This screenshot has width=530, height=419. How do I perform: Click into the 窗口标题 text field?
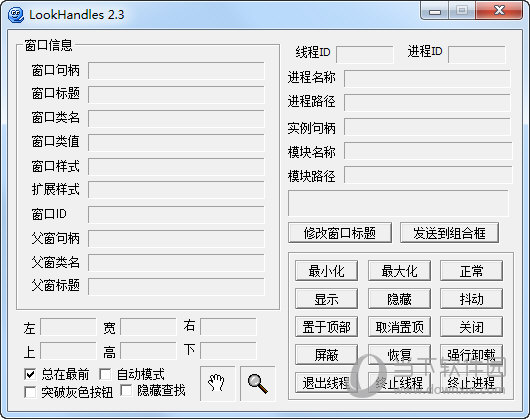(176, 95)
